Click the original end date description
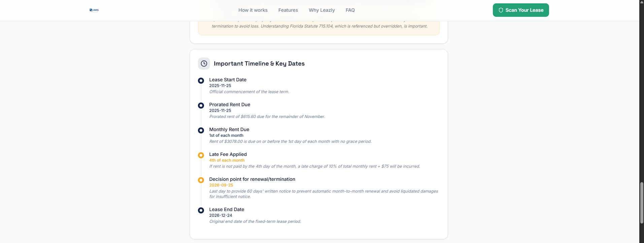Viewport: 644px width, 243px height. (255, 221)
